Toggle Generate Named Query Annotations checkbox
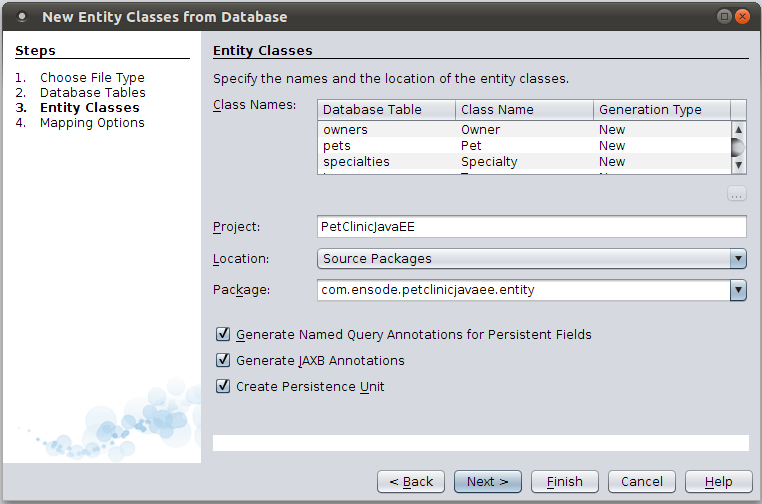The width and height of the screenshot is (762, 504). click(223, 334)
